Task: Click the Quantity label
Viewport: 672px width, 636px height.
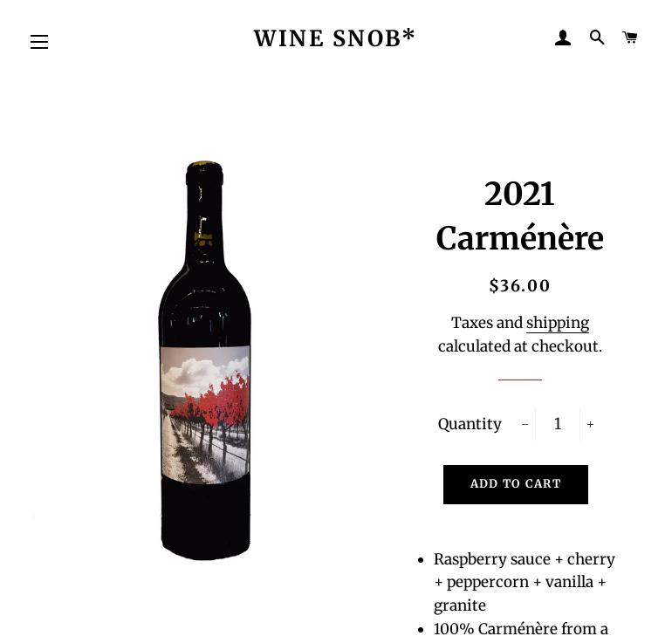Action: coord(470,424)
